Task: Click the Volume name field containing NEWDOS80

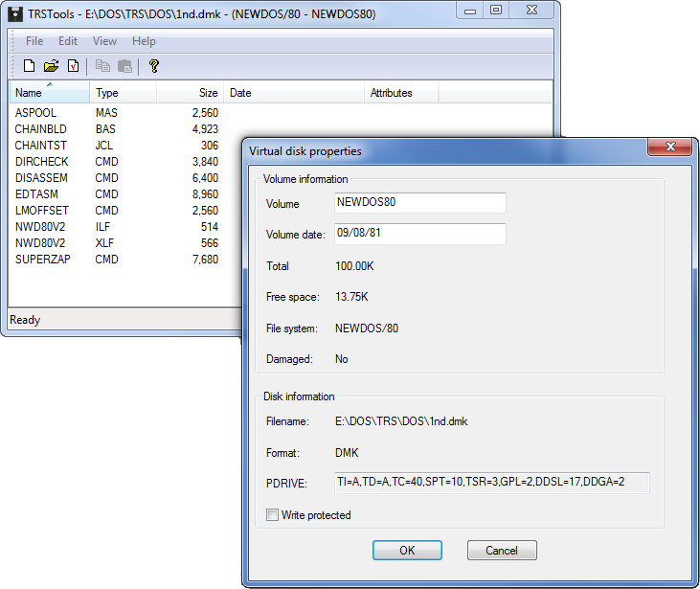Action: click(x=418, y=203)
